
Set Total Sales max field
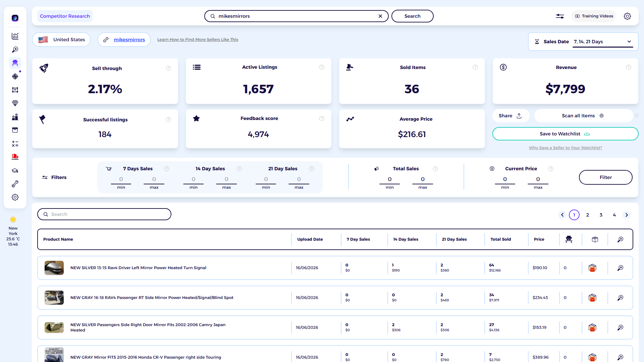[423, 179]
